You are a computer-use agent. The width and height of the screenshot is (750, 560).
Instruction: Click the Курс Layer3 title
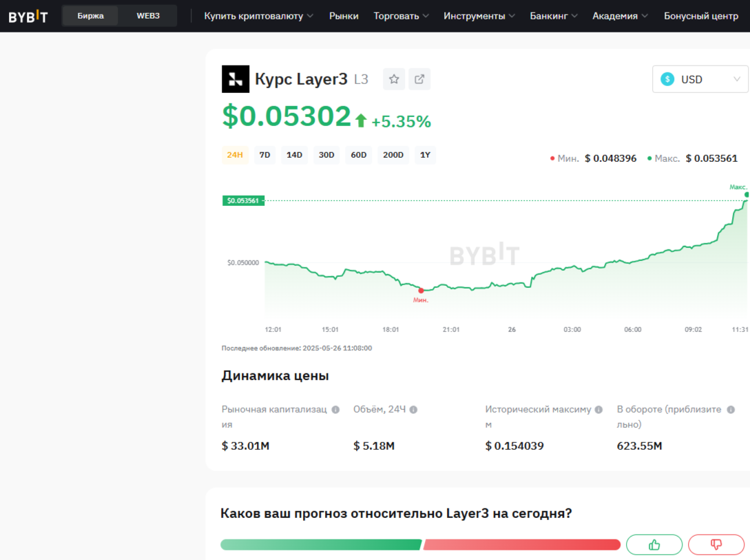(302, 79)
